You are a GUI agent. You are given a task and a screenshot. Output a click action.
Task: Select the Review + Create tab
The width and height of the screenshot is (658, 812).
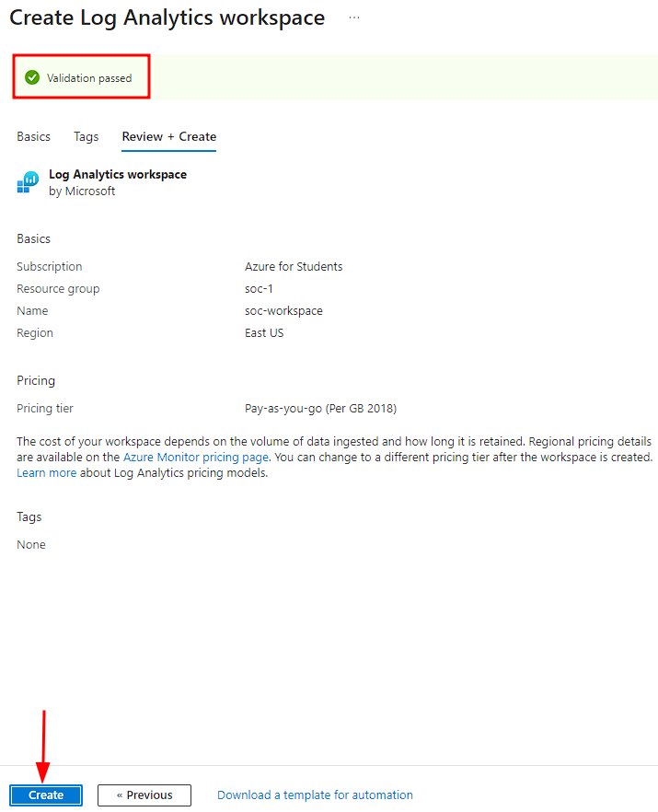[x=169, y=136]
